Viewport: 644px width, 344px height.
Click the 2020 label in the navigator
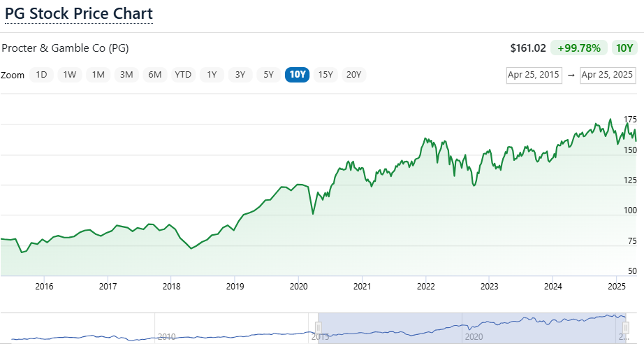[474, 337]
